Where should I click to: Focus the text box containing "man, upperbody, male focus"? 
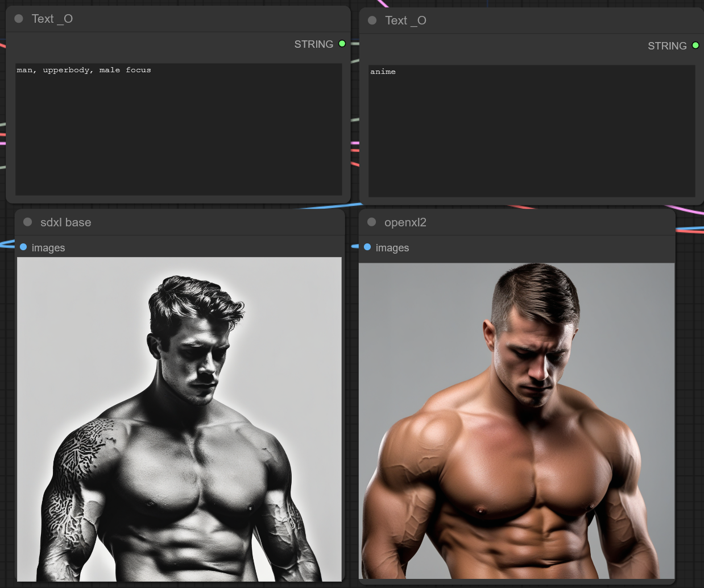(179, 129)
